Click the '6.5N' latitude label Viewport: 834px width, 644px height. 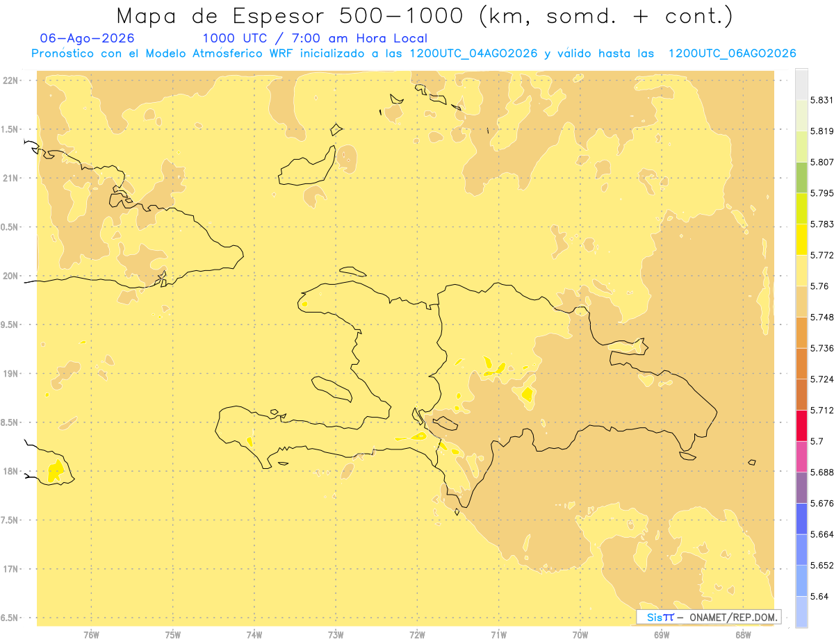10,618
